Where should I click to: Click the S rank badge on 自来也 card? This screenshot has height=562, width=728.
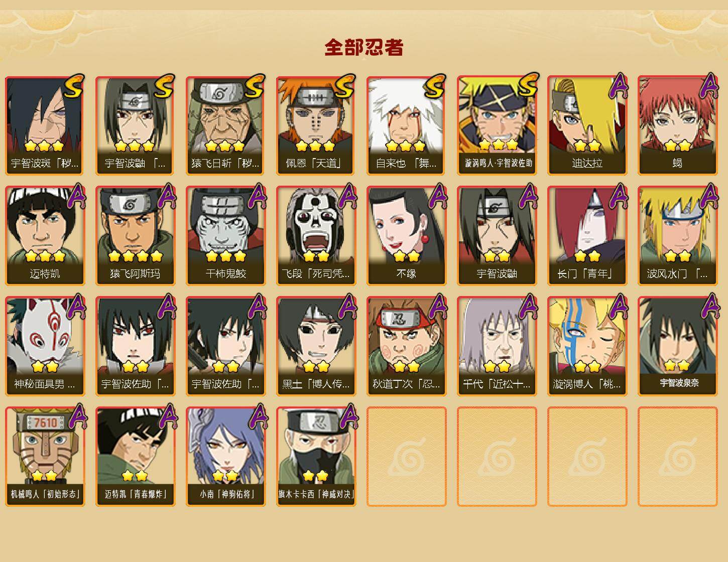[x=435, y=86]
